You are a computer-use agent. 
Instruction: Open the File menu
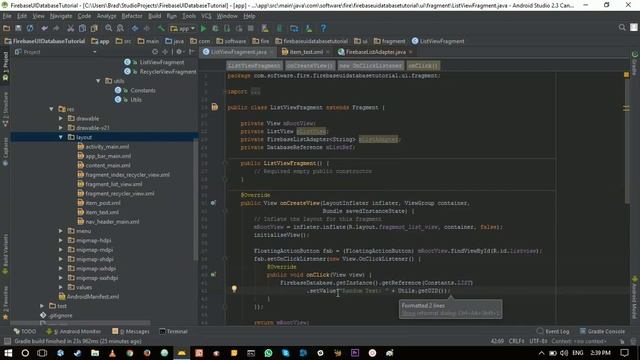(7, 16)
